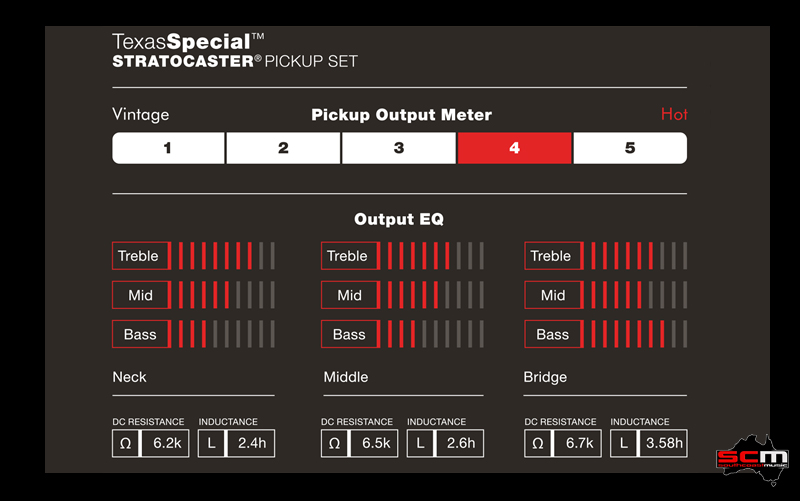
Task: Click the Neck Mid level bar meter
Action: (227, 295)
